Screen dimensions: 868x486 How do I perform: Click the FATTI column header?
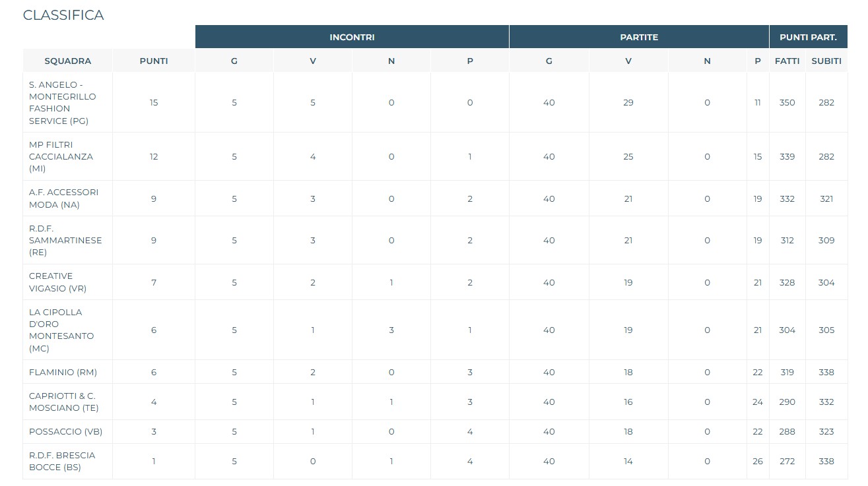click(787, 61)
